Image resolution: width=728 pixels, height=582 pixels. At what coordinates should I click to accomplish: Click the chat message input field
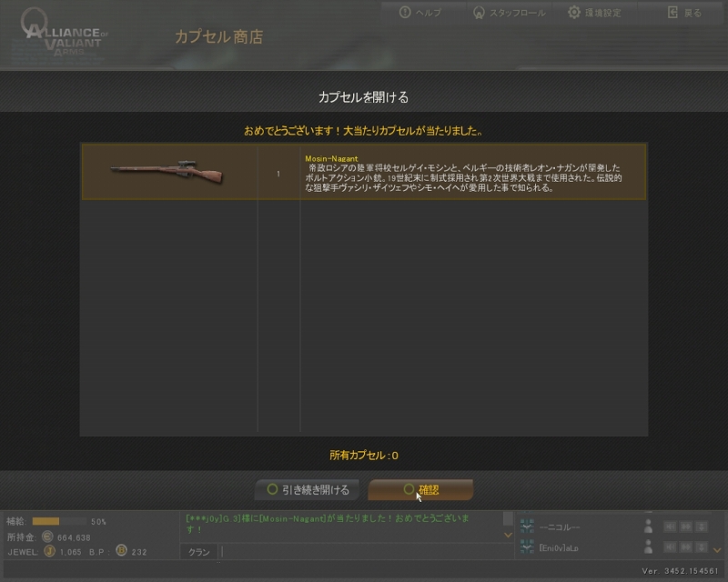click(x=366, y=552)
